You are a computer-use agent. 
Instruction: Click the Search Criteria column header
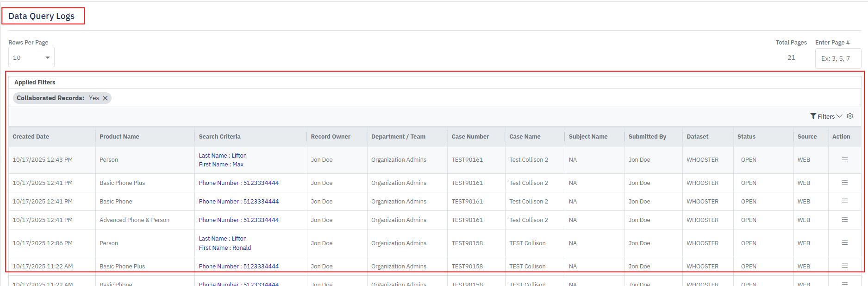coord(219,137)
